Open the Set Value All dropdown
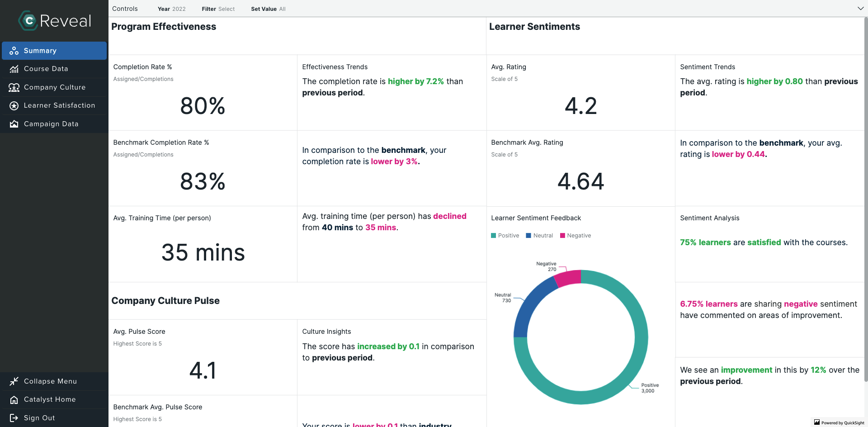The height and width of the screenshot is (427, 868). (268, 9)
